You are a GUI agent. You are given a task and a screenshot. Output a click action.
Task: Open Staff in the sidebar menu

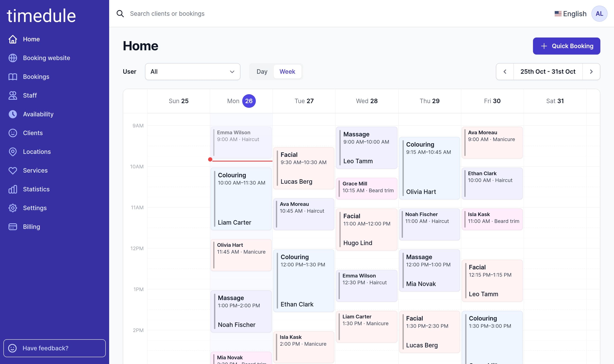pyautogui.click(x=54, y=95)
